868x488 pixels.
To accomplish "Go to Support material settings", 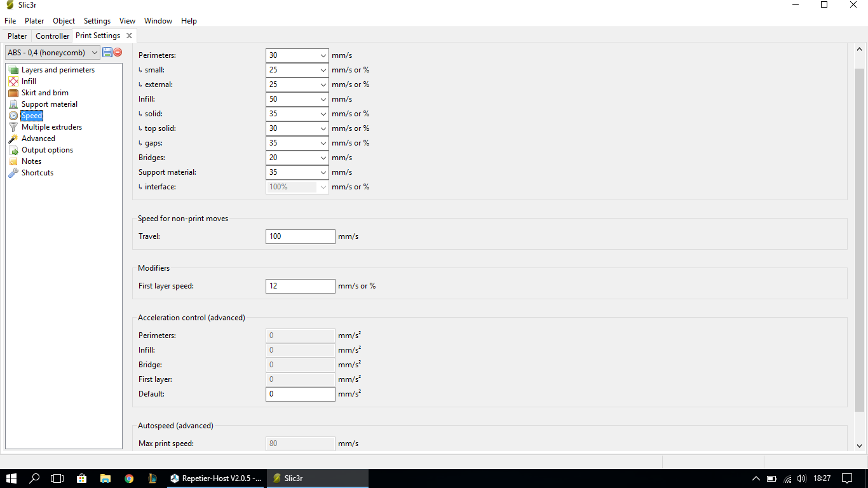I will pyautogui.click(x=49, y=104).
